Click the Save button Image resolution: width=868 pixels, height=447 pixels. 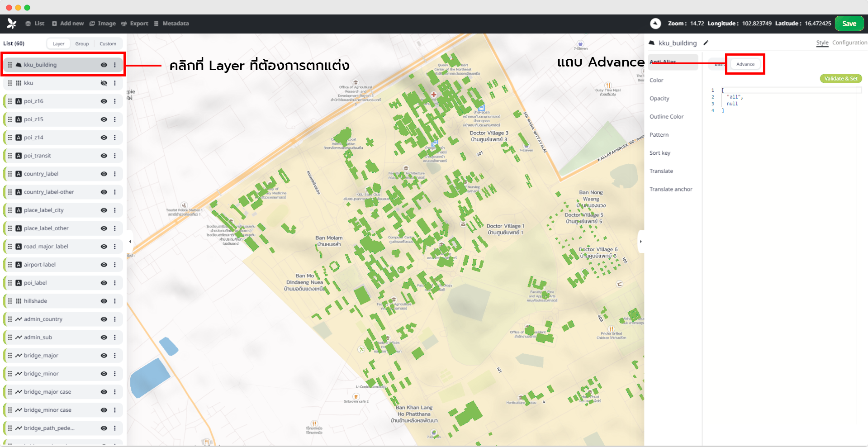point(849,24)
